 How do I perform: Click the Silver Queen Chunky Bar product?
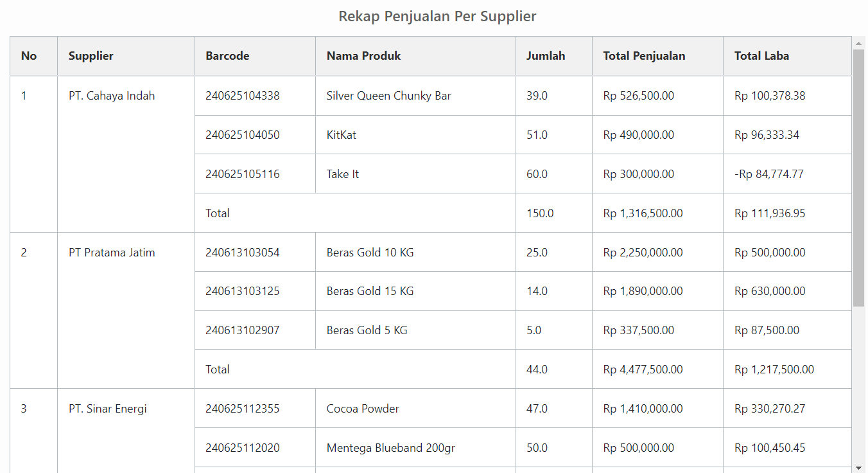388,96
